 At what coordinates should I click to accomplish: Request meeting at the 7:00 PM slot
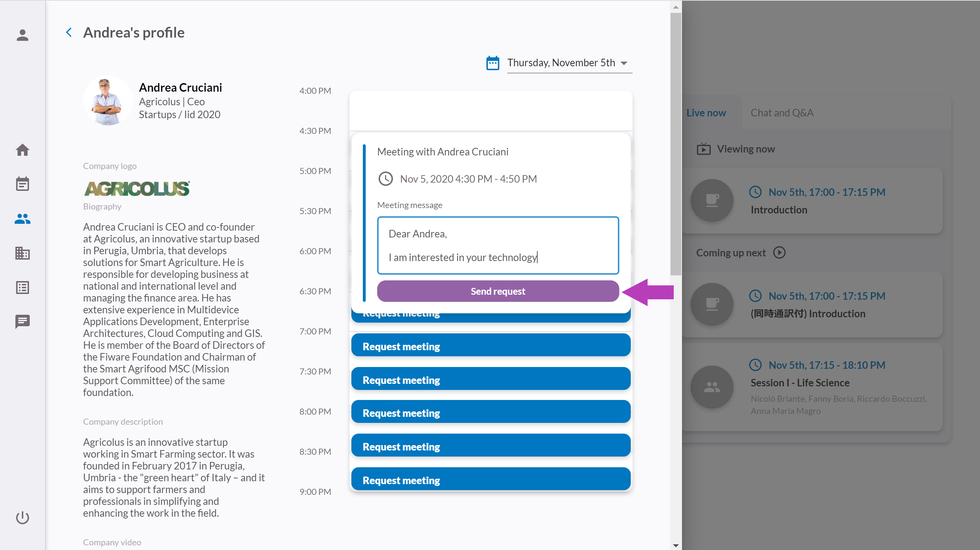490,346
